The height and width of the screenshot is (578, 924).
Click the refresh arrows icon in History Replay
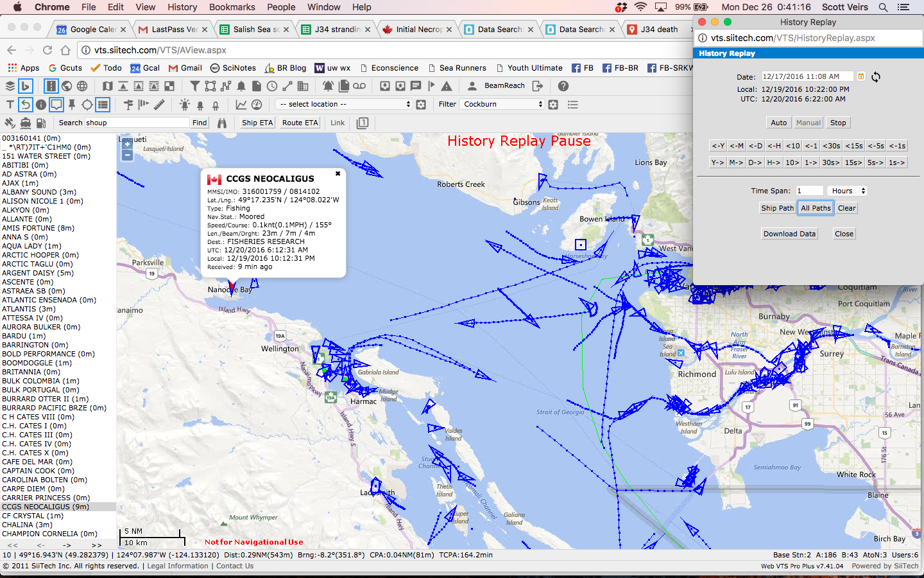pyautogui.click(x=876, y=77)
